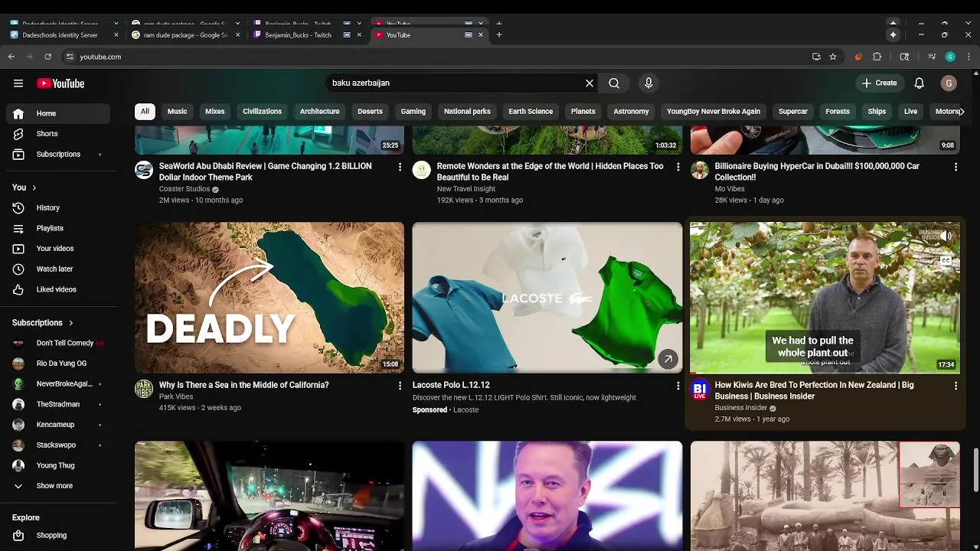Close the YouTube browser tab

(x=481, y=34)
